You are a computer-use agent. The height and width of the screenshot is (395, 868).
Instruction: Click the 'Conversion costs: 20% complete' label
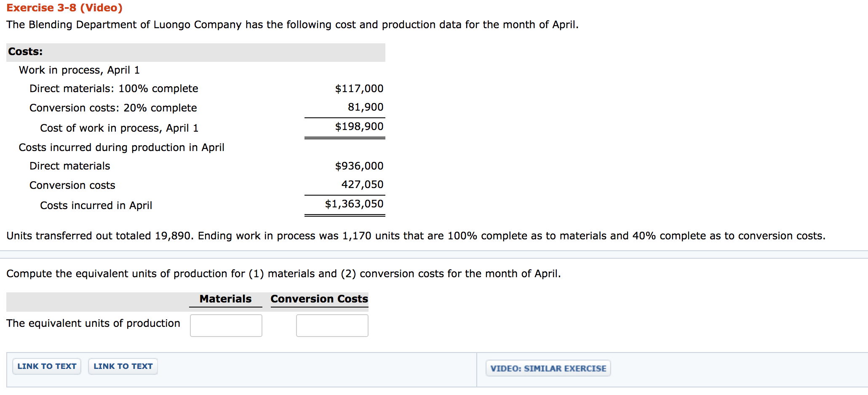(x=113, y=108)
